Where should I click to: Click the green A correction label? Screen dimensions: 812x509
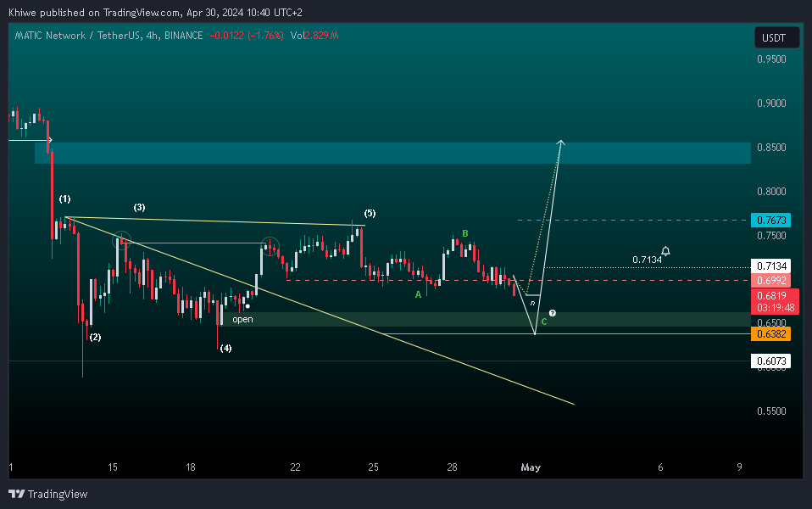point(418,294)
